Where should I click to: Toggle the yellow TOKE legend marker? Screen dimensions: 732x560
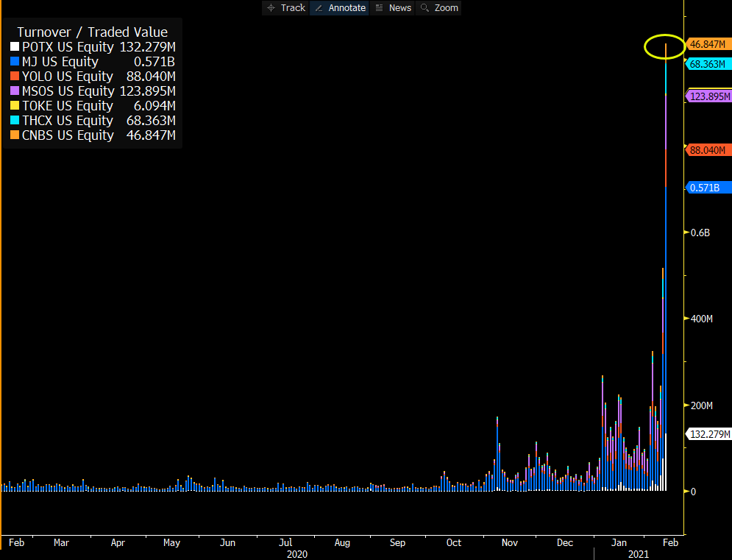(15, 106)
